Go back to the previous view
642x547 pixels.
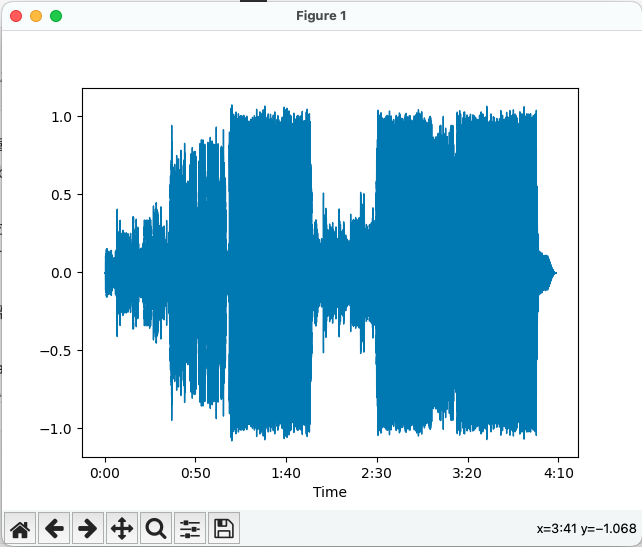pos(54,529)
